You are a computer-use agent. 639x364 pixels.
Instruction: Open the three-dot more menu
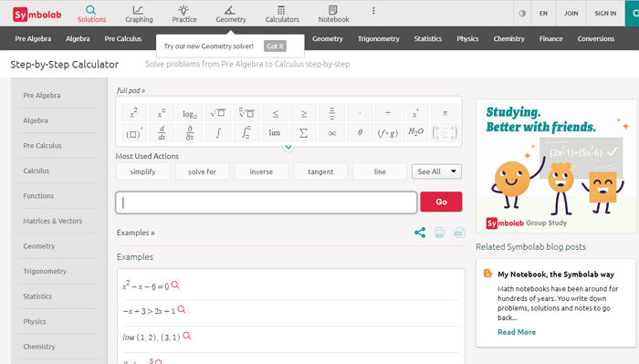pos(373,11)
